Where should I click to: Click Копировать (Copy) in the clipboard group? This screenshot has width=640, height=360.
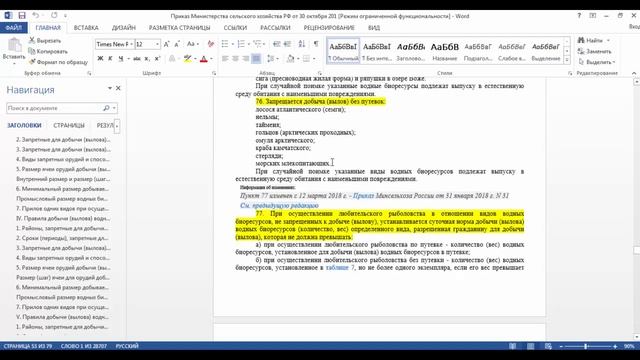pos(48,51)
